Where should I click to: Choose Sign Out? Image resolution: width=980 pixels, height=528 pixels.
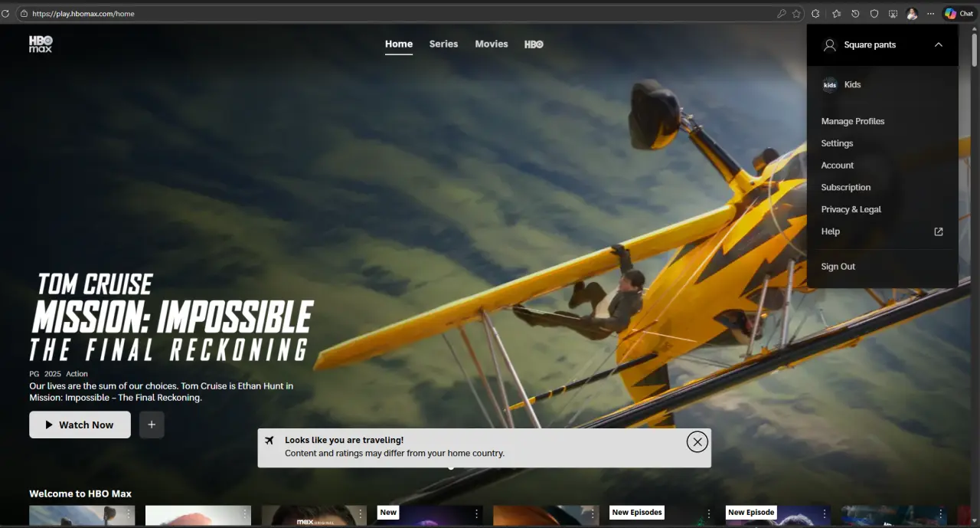(838, 267)
